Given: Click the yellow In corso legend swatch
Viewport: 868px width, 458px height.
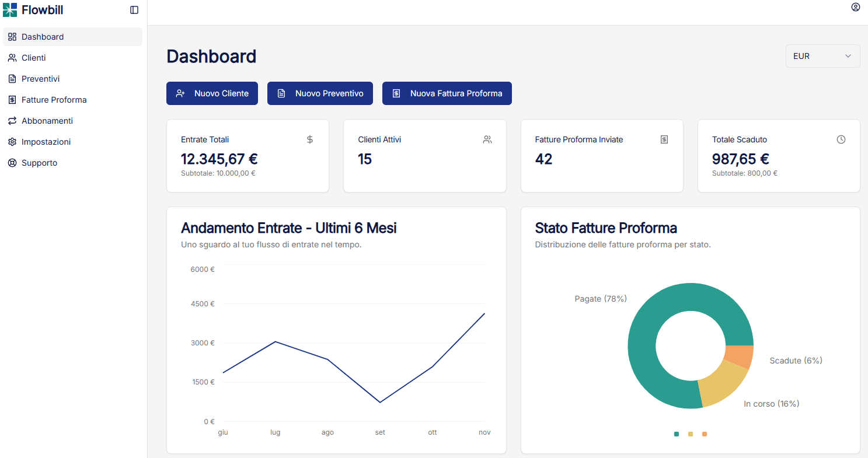Looking at the screenshot, I should click(690, 433).
